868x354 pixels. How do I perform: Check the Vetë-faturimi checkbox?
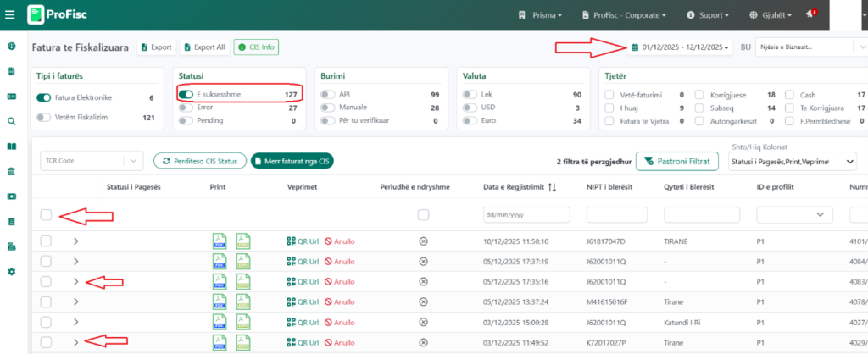(609, 95)
